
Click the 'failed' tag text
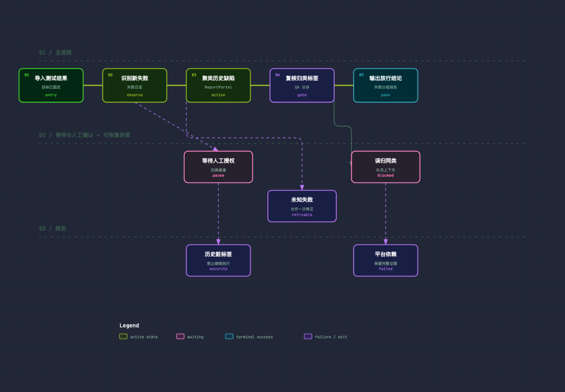pos(386,269)
